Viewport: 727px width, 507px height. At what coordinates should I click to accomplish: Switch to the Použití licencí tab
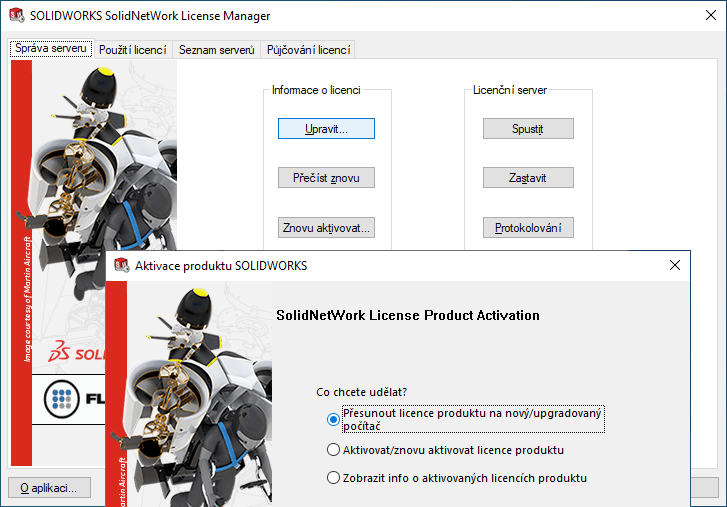133,50
